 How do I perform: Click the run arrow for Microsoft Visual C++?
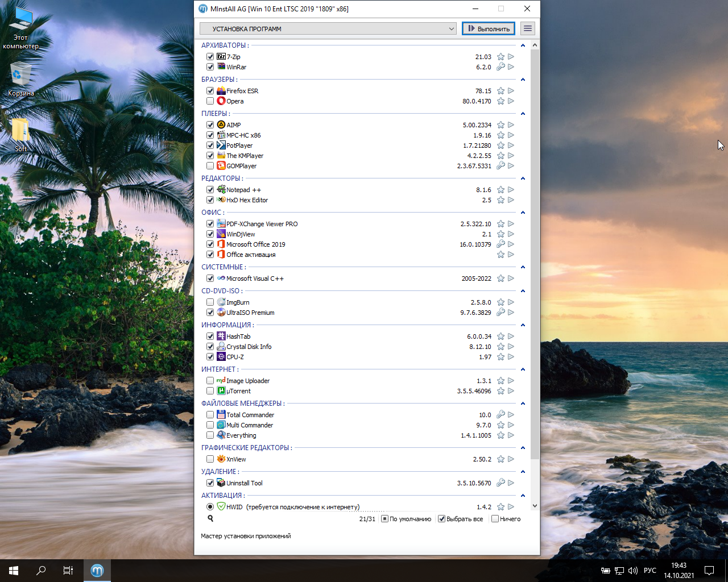(x=511, y=278)
